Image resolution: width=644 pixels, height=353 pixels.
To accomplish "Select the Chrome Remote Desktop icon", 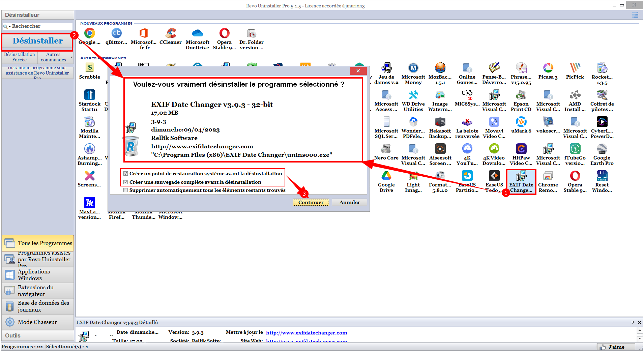I will pyautogui.click(x=548, y=176).
